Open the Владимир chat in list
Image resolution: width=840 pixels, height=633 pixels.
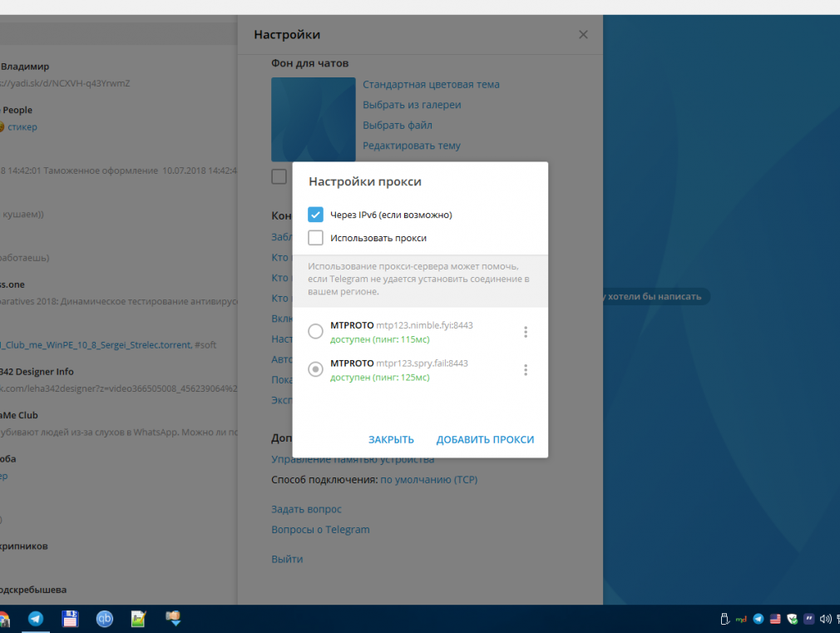click(118, 75)
